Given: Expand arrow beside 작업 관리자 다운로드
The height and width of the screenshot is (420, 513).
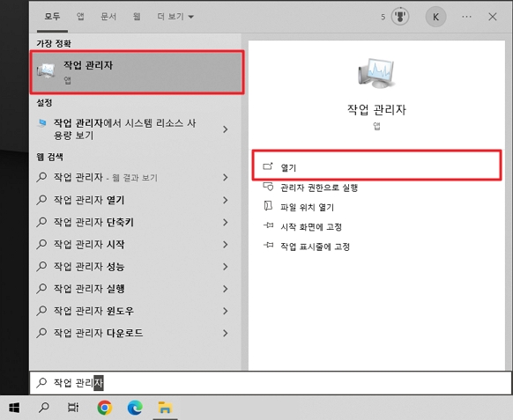Looking at the screenshot, I should [226, 333].
